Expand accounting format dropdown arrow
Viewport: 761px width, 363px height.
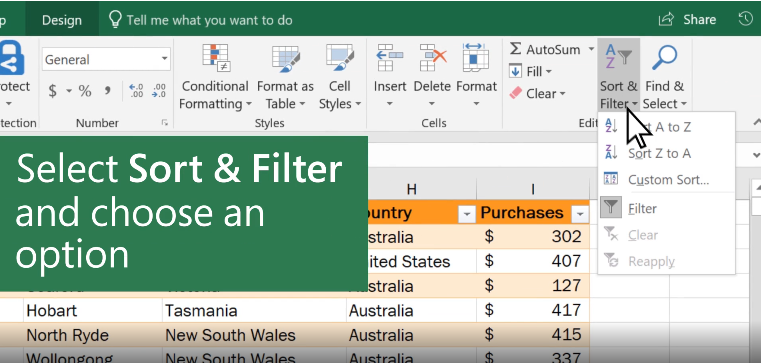(x=69, y=91)
